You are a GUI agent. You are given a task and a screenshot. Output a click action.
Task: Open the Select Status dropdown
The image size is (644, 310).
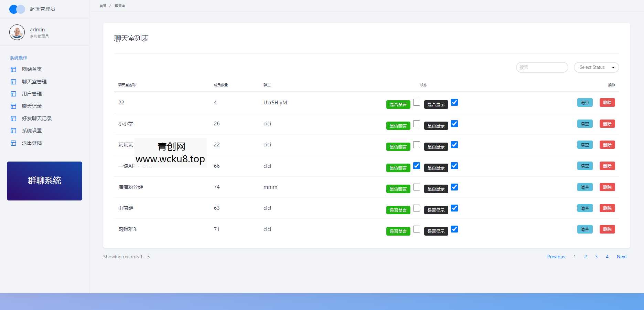click(x=596, y=68)
